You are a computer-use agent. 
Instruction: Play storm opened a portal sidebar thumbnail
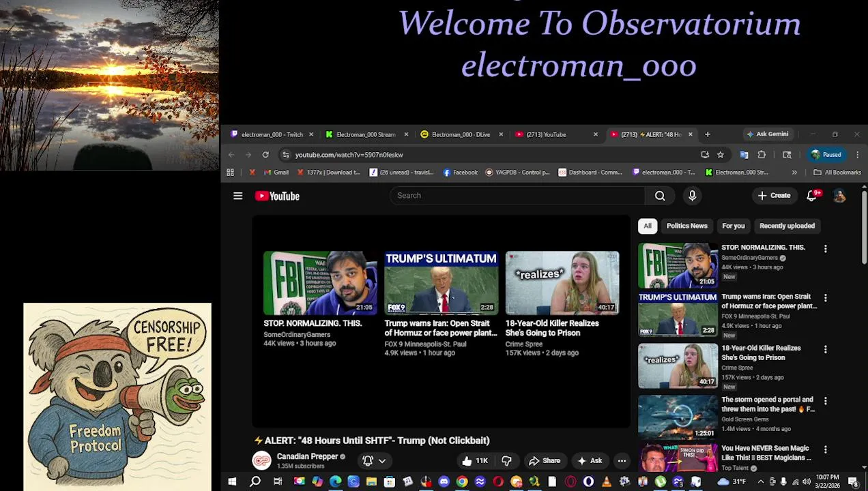pos(678,417)
